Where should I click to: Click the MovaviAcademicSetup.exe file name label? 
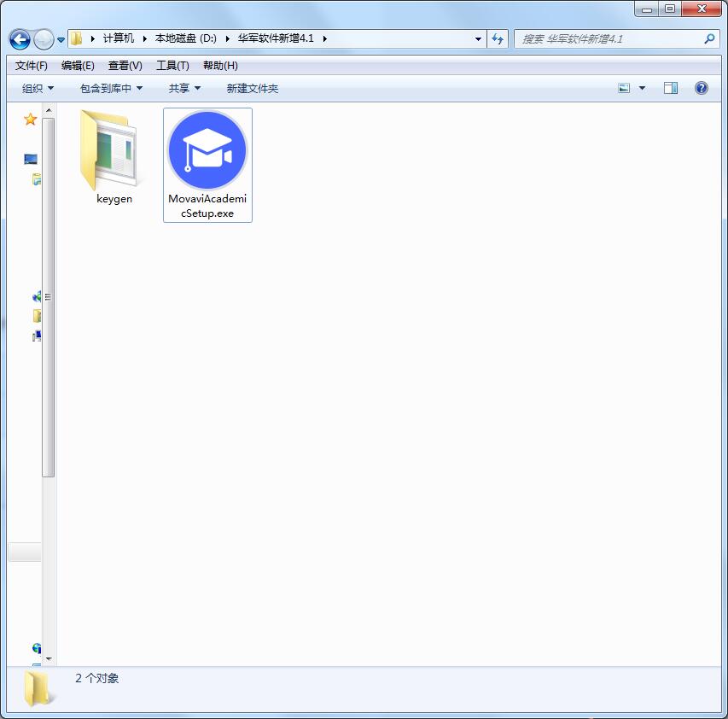click(207, 206)
